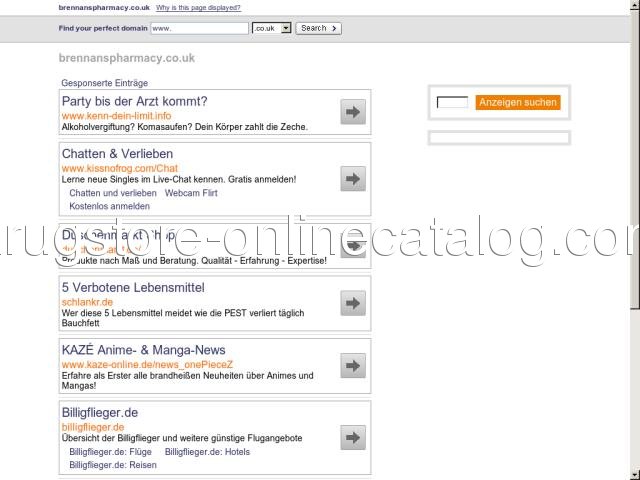The height and width of the screenshot is (480, 640).
Task: Click the Anzeigen suchen button
Action: tap(518, 102)
